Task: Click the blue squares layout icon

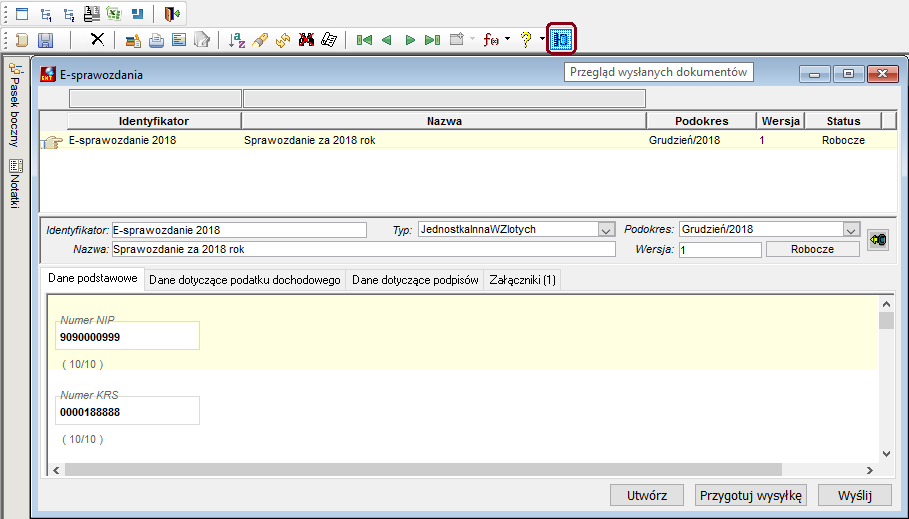Action: pos(137,13)
